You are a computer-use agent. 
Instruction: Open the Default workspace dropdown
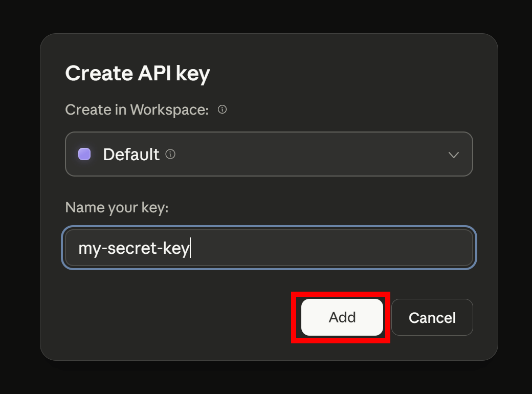pos(269,154)
